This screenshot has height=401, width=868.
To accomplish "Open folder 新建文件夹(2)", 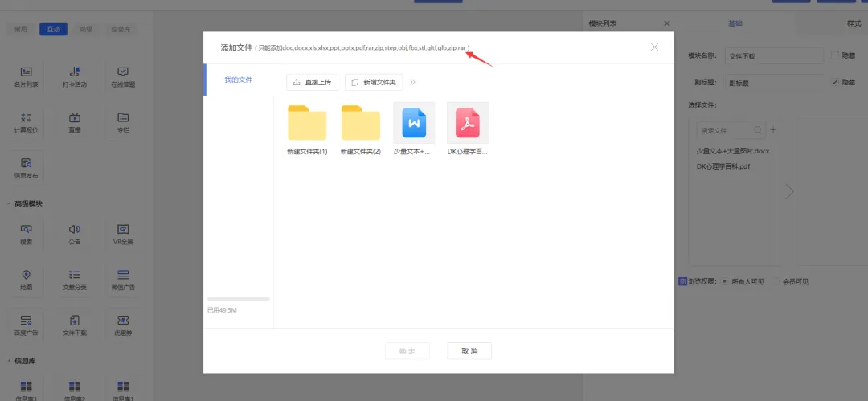I will coord(360,122).
